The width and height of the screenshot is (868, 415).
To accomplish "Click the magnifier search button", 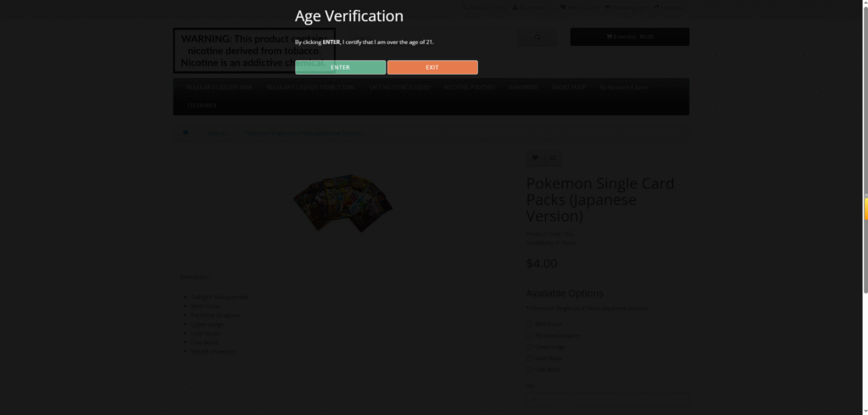I will pyautogui.click(x=537, y=37).
